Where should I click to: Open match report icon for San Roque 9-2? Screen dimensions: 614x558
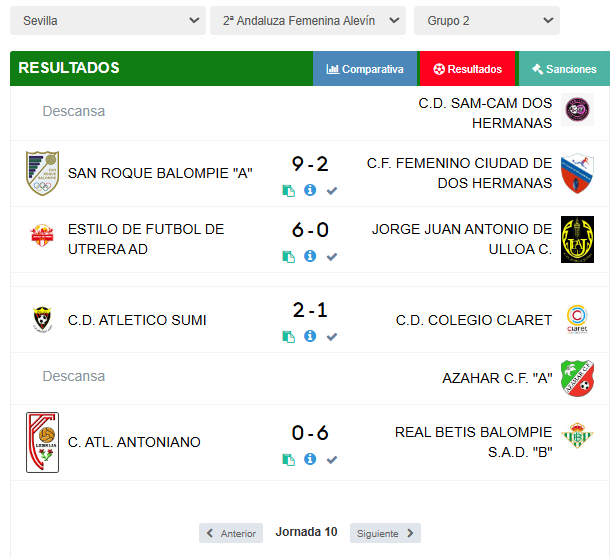289,191
